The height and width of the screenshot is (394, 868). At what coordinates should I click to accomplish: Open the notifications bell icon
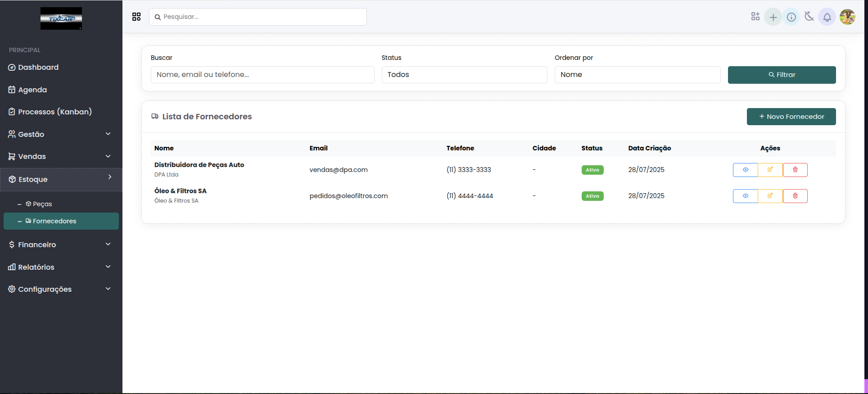point(827,17)
